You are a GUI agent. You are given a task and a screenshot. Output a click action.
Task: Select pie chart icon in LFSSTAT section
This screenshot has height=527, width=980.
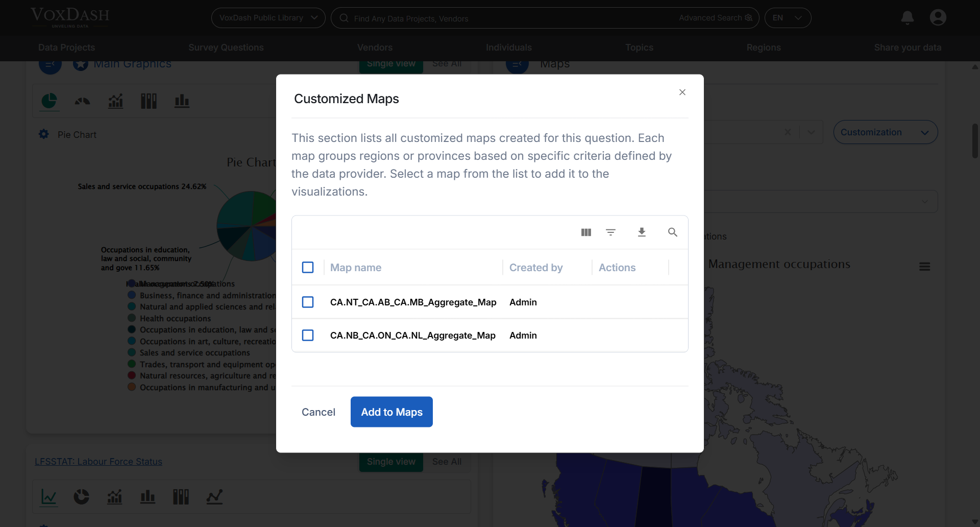click(82, 497)
